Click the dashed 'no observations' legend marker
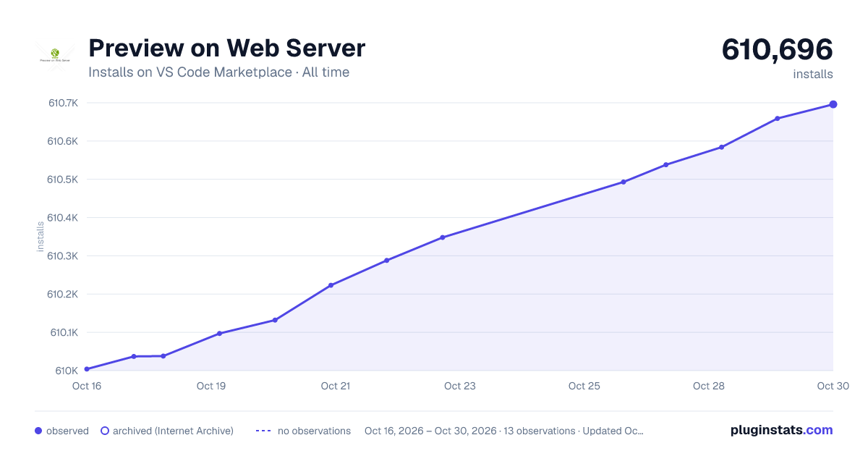The height and width of the screenshot is (456, 868). [x=263, y=431]
